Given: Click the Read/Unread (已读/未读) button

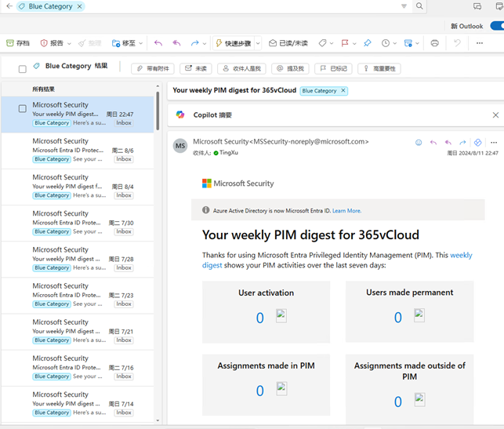Looking at the screenshot, I should click(x=288, y=43).
